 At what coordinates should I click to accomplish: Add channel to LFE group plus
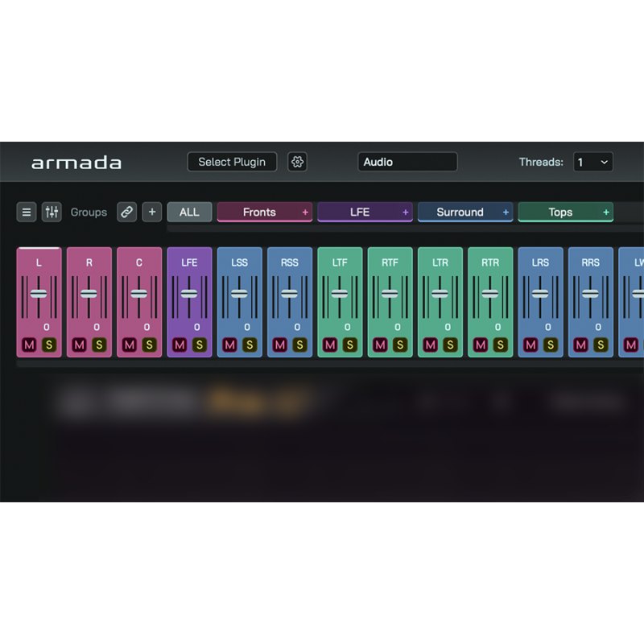pyautogui.click(x=406, y=213)
